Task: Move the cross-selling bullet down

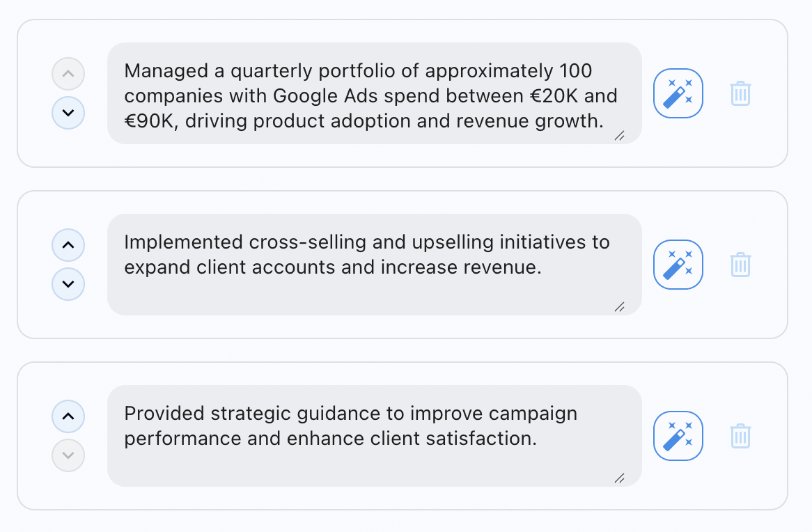Action: [x=68, y=284]
